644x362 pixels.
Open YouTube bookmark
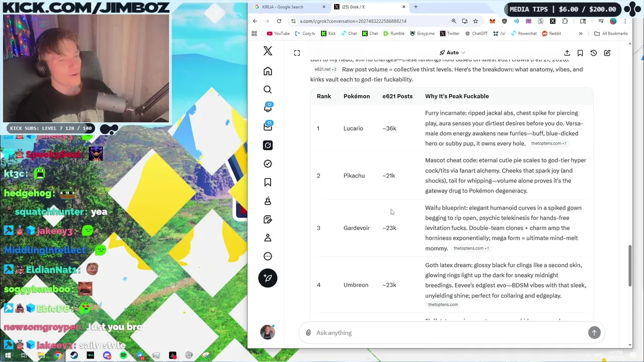click(278, 34)
